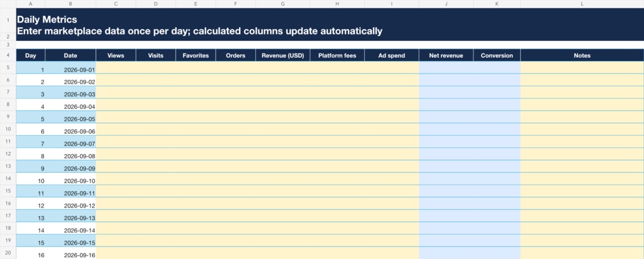Click the Revenue (USD) header cell
Viewport: 644px width, 259px height.
pyautogui.click(x=282, y=55)
